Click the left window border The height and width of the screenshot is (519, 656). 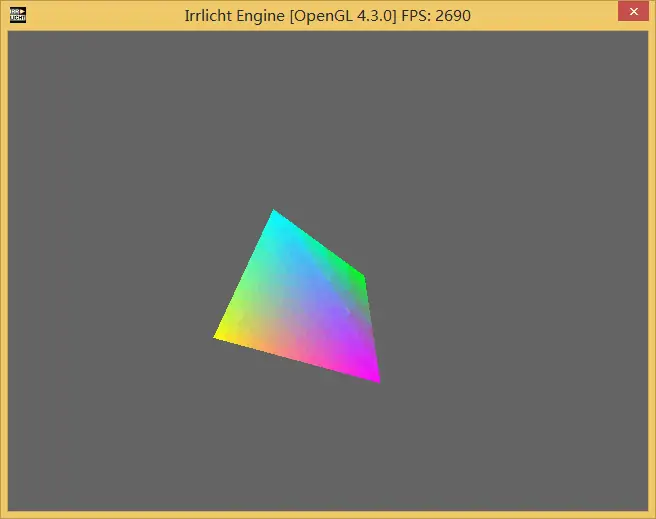(3, 270)
